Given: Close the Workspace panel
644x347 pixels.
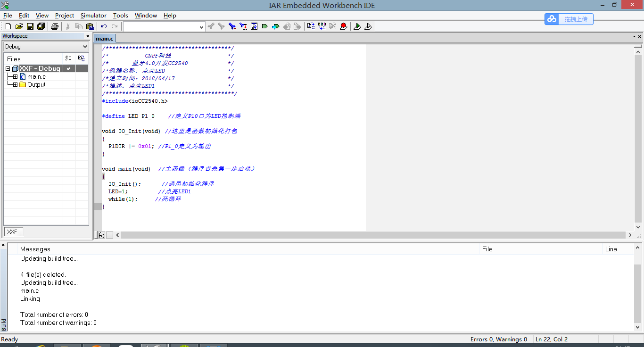Looking at the screenshot, I should 87,36.
